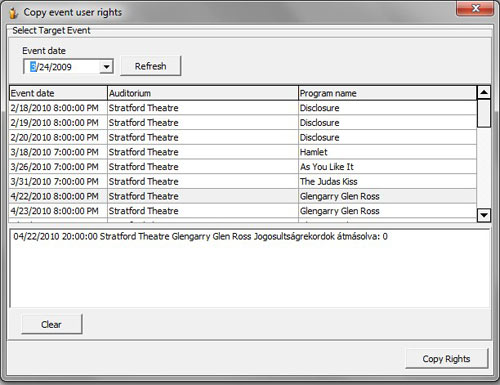Click the vertical scrollbar thumb of event list
This screenshot has height=385, width=500.
(x=484, y=113)
